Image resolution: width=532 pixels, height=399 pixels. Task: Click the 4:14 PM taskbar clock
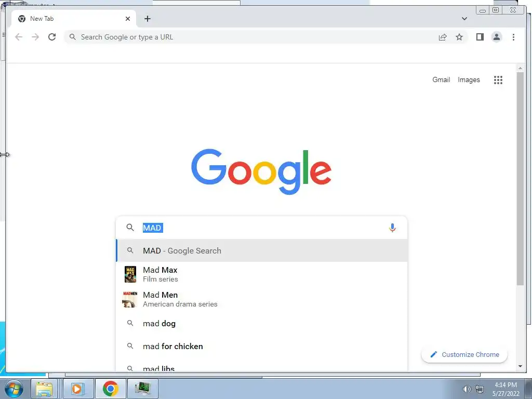(x=506, y=389)
